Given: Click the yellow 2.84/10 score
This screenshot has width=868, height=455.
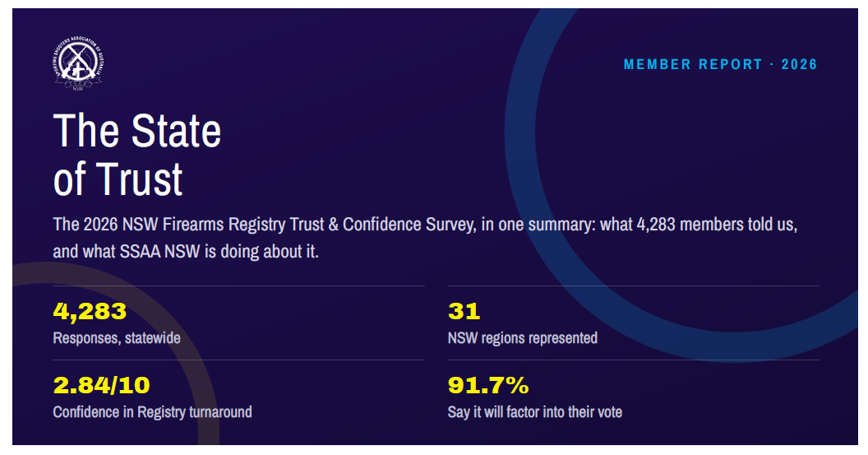Looking at the screenshot, I should (101, 385).
